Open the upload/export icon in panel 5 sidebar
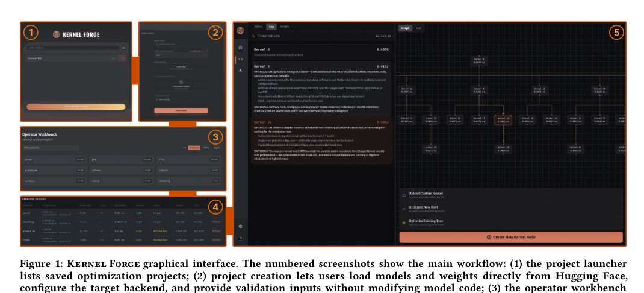This screenshot has height=293, width=644. (240, 71)
